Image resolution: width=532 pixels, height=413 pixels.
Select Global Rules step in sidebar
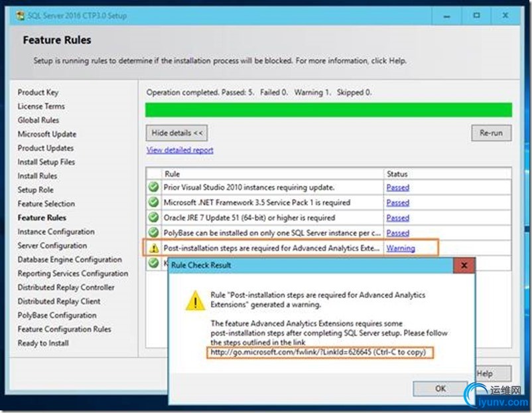[38, 120]
